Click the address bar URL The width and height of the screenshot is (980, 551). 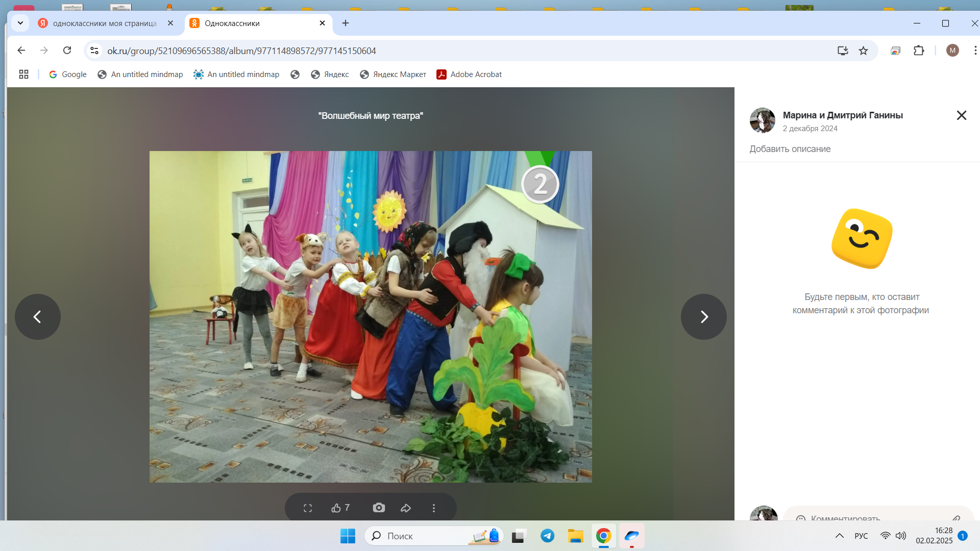pyautogui.click(x=241, y=51)
